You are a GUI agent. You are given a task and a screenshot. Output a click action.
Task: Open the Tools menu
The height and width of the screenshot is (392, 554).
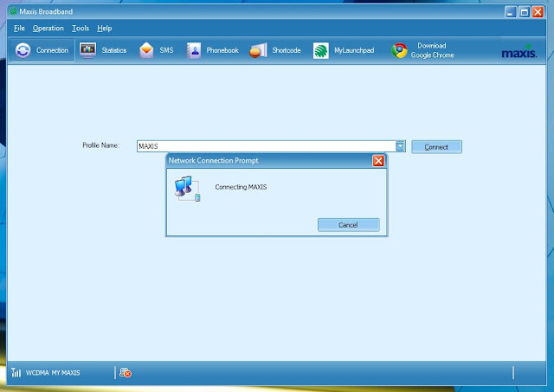click(81, 29)
